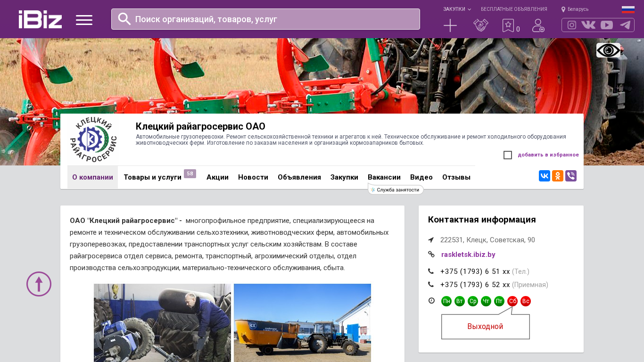Click the Клецкий райагросервис company logo

(x=93, y=140)
